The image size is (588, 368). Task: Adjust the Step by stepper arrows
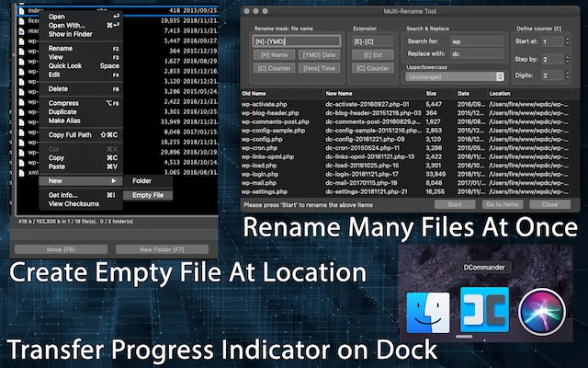567,59
